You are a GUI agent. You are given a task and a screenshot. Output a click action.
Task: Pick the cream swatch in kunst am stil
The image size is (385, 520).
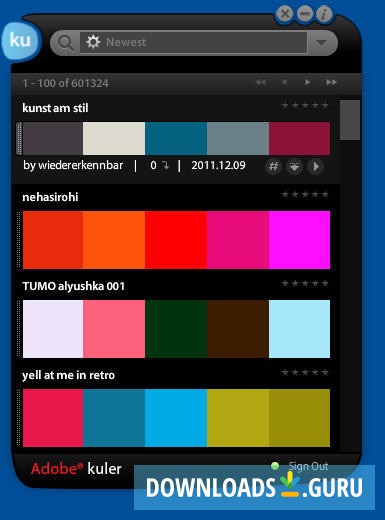(114, 138)
